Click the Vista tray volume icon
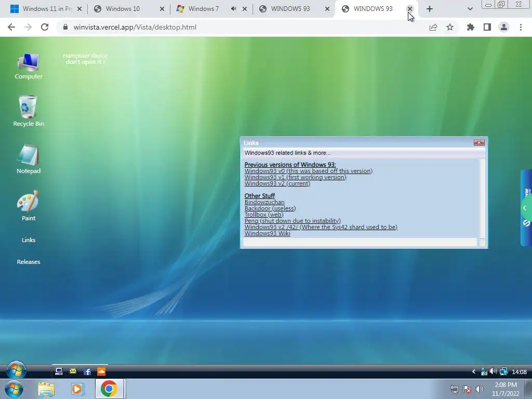 [494, 371]
